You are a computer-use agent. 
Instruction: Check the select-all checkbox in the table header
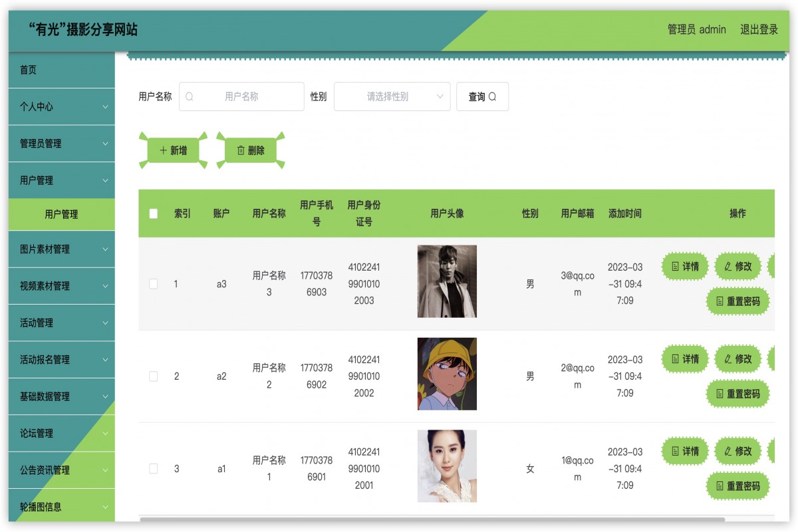[x=154, y=213]
